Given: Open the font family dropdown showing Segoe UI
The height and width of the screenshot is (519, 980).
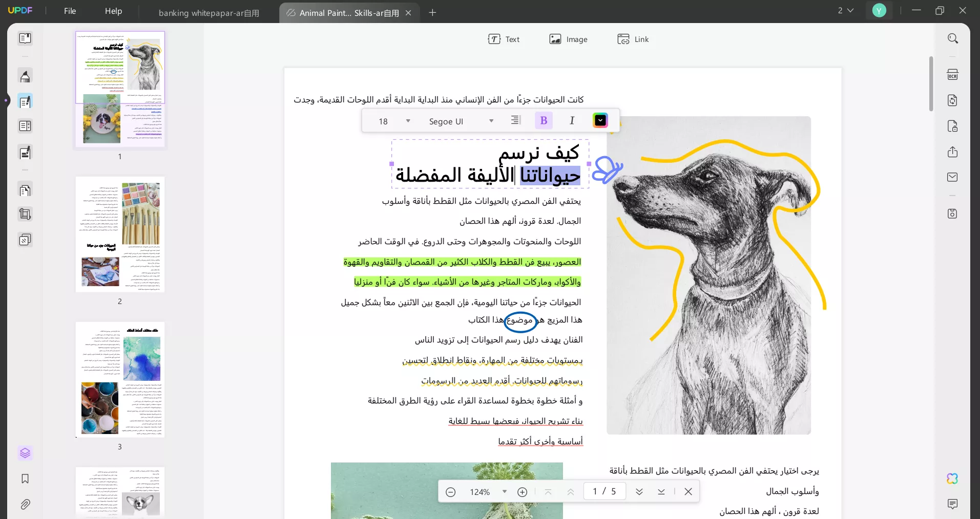Looking at the screenshot, I should point(460,121).
